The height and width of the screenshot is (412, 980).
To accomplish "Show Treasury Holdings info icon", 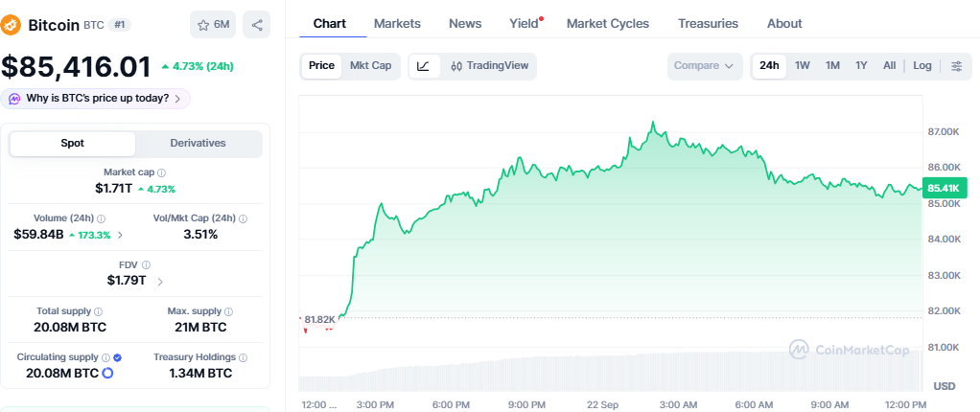I will click(x=243, y=357).
